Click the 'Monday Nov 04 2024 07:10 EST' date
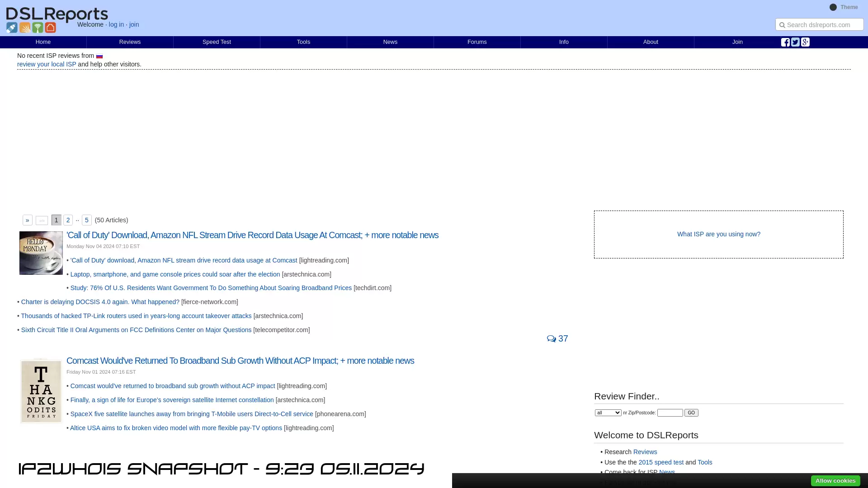868x488 pixels. (x=103, y=246)
